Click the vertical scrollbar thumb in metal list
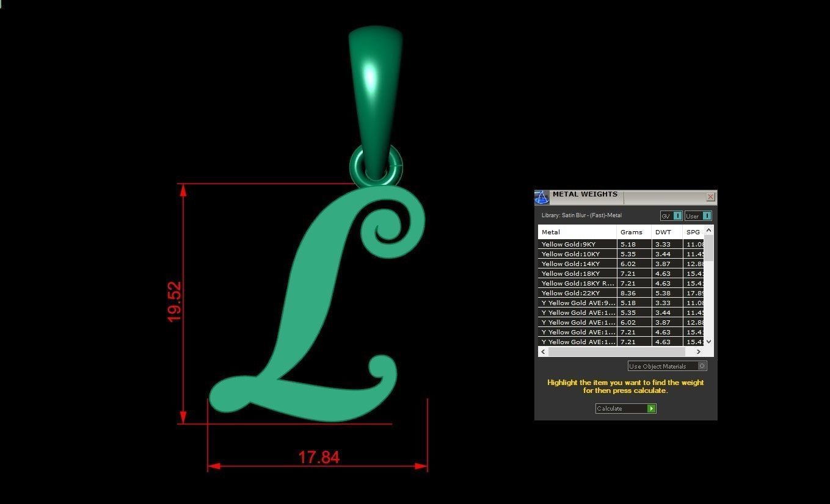Screen dimensions: 830x504 [709, 248]
